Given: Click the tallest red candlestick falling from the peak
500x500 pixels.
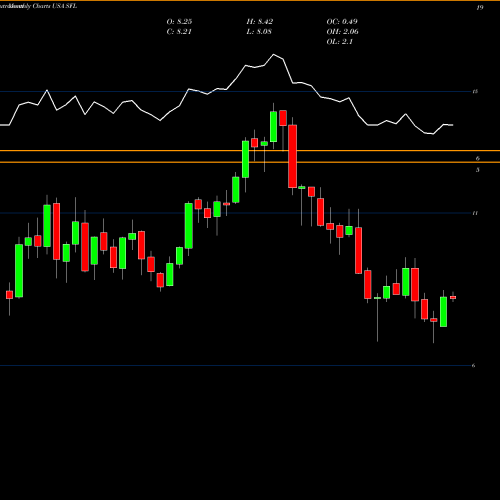Looking at the screenshot, I should 293,156.
